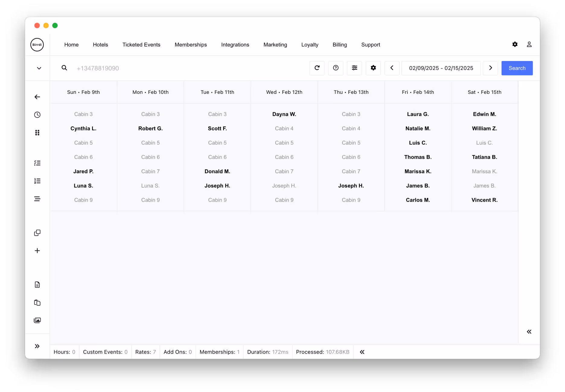Screen dimensions: 565x392
Task: Open William Z. booking on Saturday
Action: pos(484,128)
